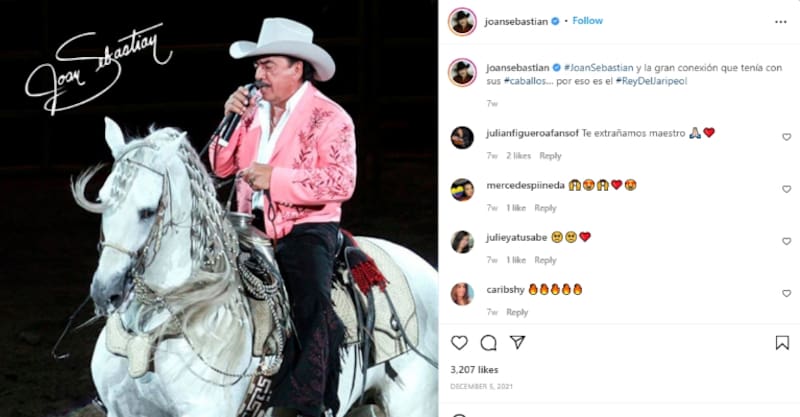
Task: Open the #JoanSebastian hashtag link
Action: point(598,67)
